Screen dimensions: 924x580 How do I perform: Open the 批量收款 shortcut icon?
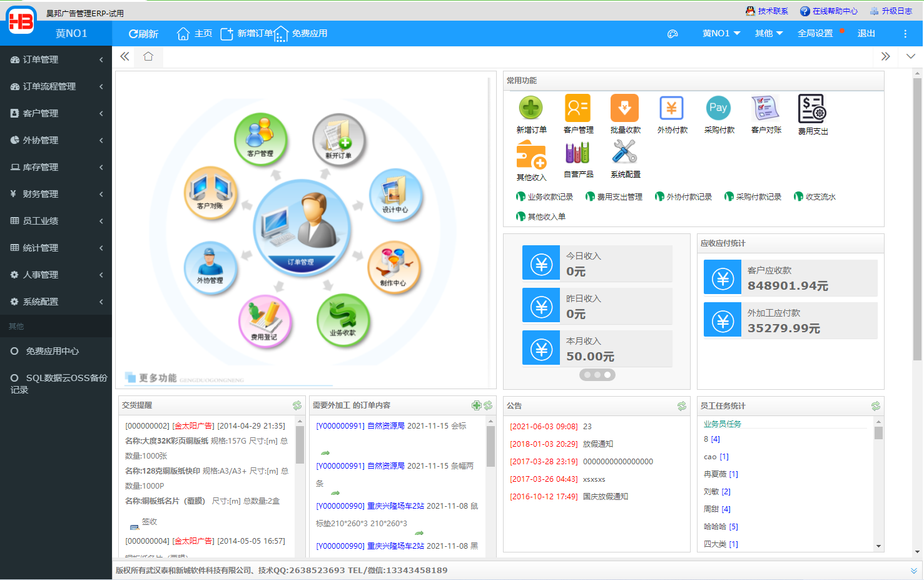coord(624,108)
